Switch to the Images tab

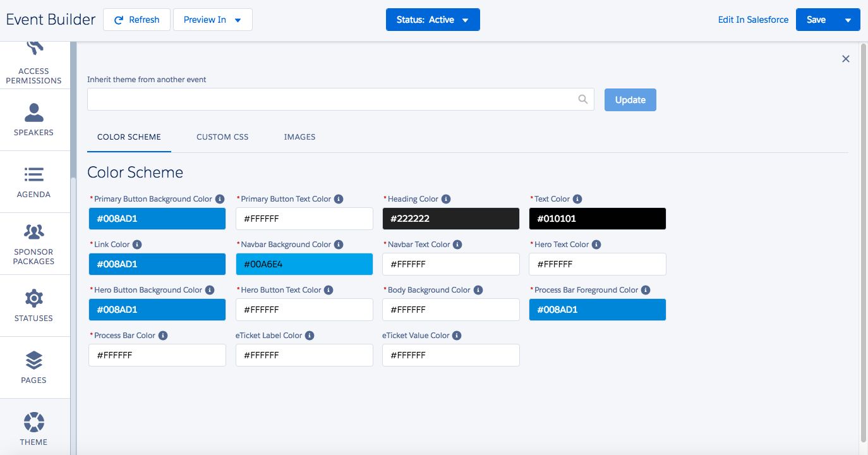tap(299, 136)
